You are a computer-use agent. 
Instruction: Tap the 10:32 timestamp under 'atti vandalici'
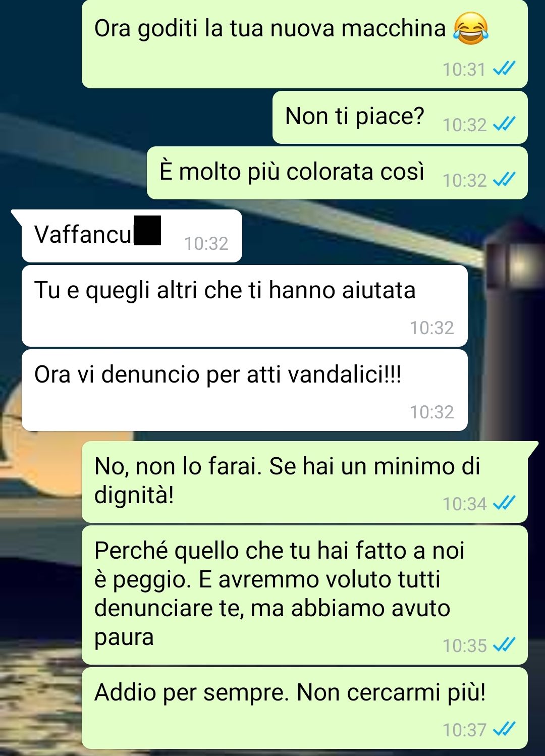click(432, 412)
